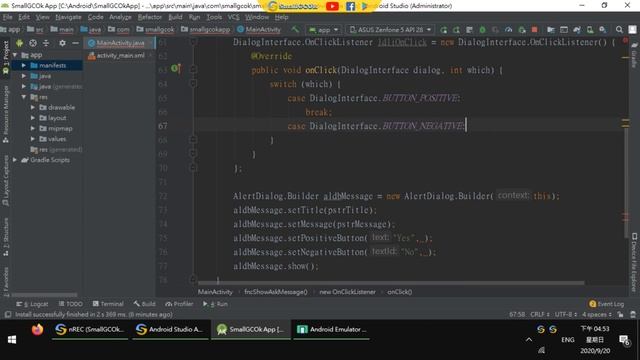Expand the layout folder
The width and height of the screenshot is (640, 360).
click(x=33, y=118)
